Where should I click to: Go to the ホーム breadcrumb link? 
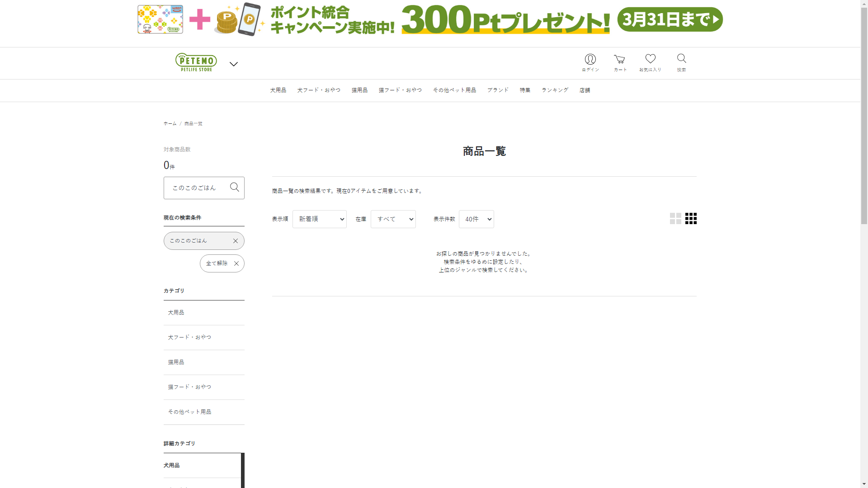pos(170,124)
